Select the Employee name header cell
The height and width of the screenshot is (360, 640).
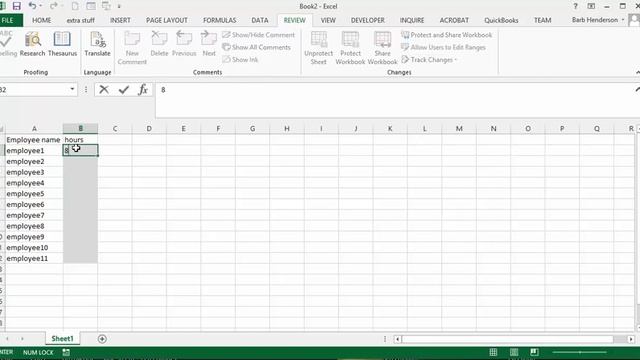(x=34, y=140)
